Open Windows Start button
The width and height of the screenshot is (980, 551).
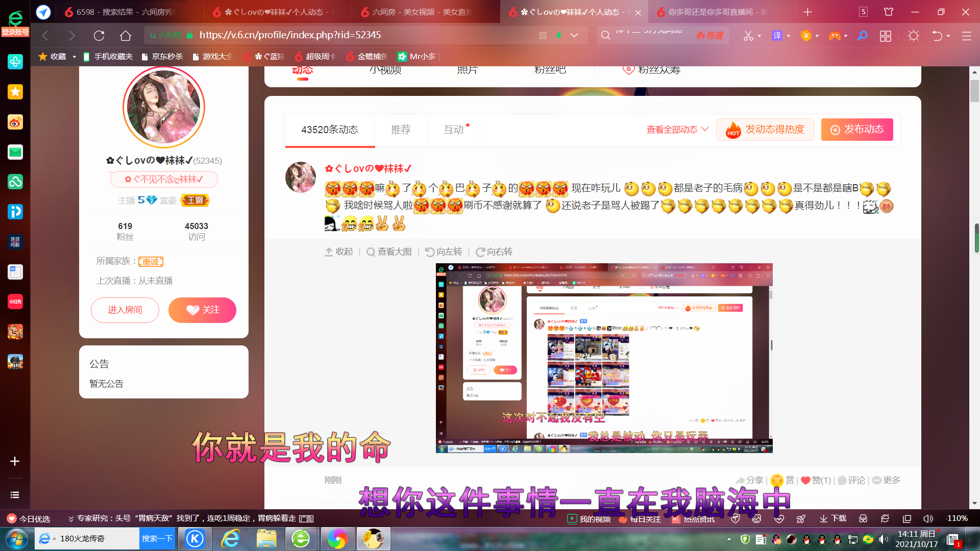[16, 539]
